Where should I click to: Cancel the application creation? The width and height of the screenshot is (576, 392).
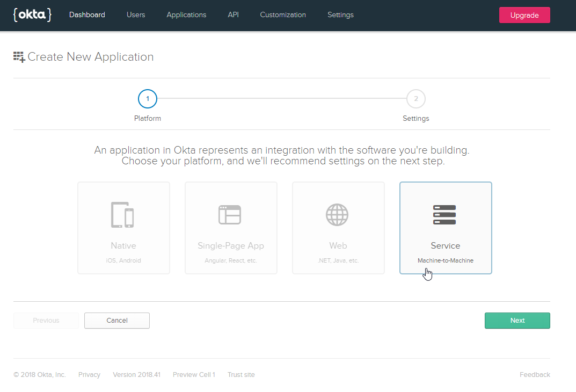(117, 321)
